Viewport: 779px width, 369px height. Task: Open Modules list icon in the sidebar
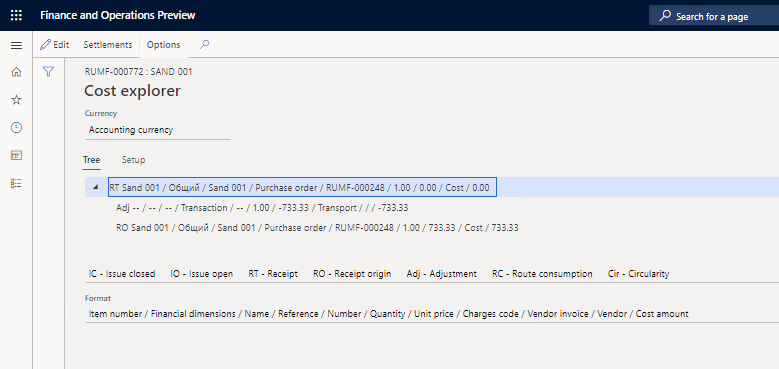click(x=16, y=184)
